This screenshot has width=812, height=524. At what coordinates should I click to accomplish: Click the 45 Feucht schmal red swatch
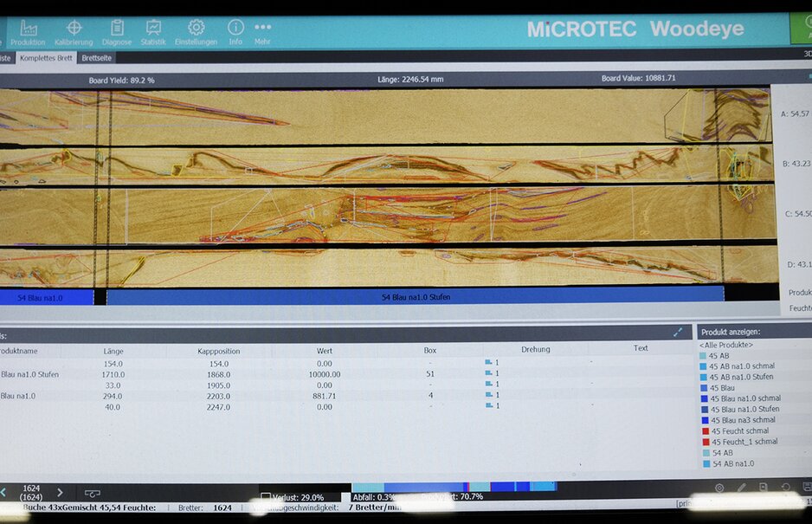pyautogui.click(x=706, y=430)
